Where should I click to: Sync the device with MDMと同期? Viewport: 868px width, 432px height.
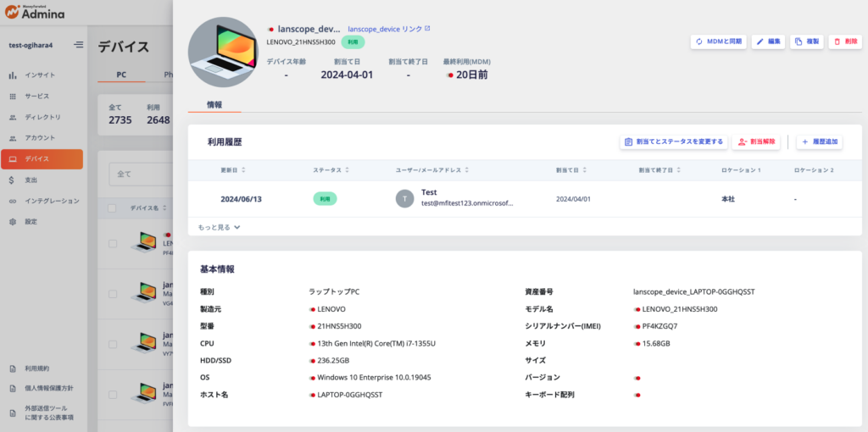[x=719, y=42]
